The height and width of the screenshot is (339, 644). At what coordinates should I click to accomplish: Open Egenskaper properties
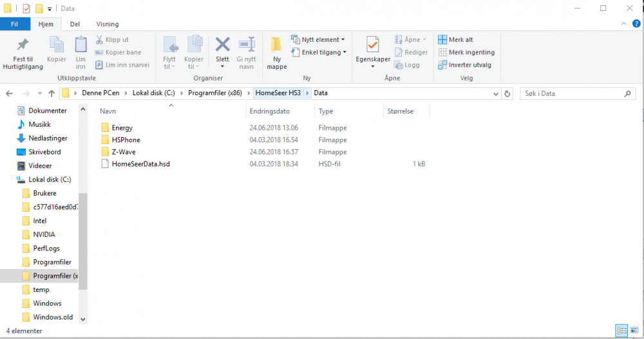click(x=372, y=46)
